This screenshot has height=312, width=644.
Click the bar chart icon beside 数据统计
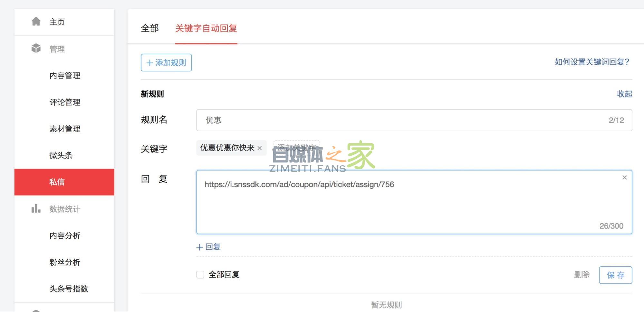36,209
